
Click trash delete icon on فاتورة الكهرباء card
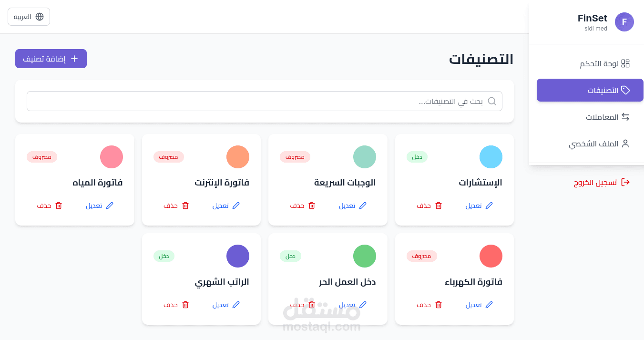click(x=438, y=305)
